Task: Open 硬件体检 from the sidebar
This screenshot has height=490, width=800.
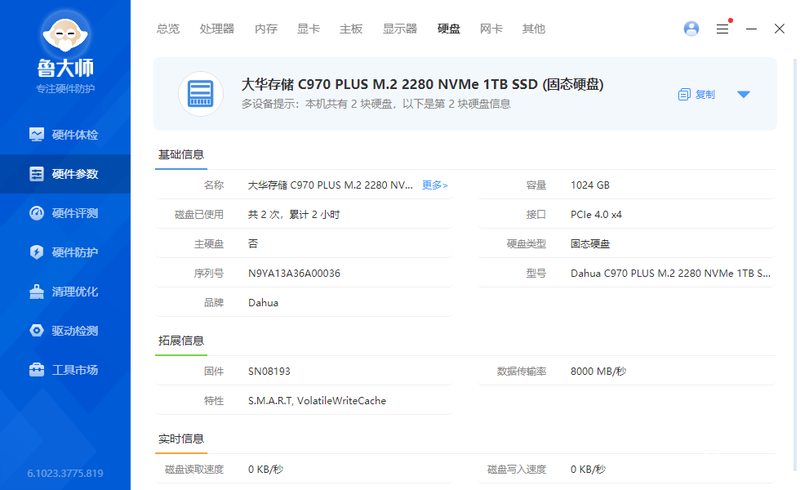Action: pyautogui.click(x=65, y=135)
